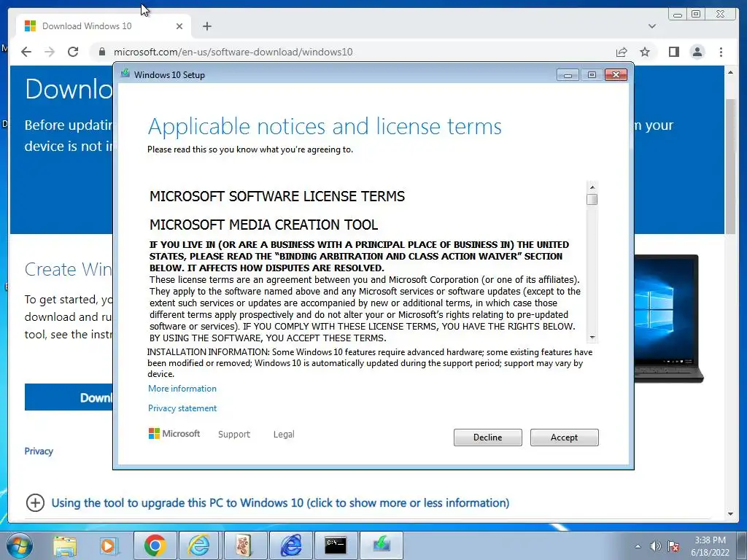Image resolution: width=747 pixels, height=560 pixels.
Task: Click the address bar URL
Action: click(233, 52)
